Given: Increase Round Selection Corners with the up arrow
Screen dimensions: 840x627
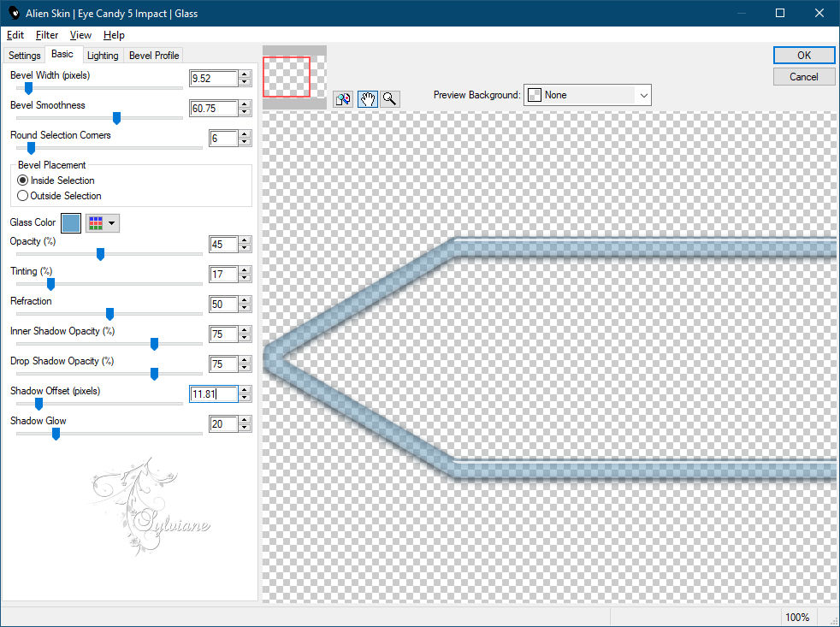Looking at the screenshot, I should tap(245, 134).
